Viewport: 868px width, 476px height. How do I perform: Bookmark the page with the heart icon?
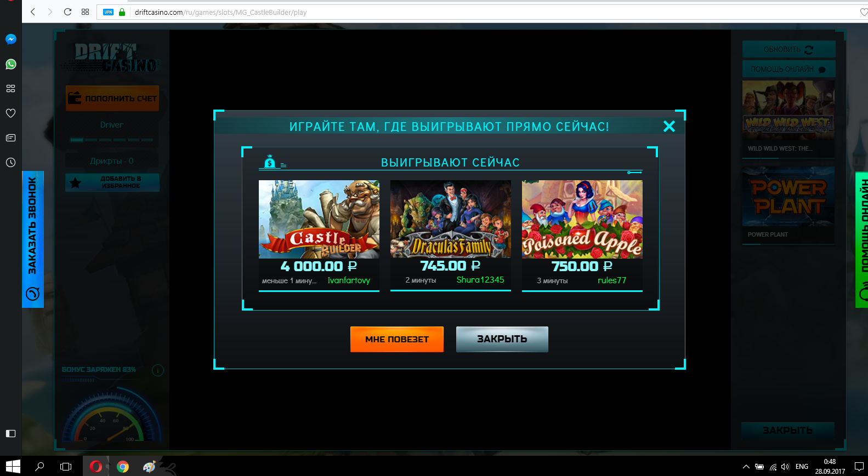[x=864, y=12]
